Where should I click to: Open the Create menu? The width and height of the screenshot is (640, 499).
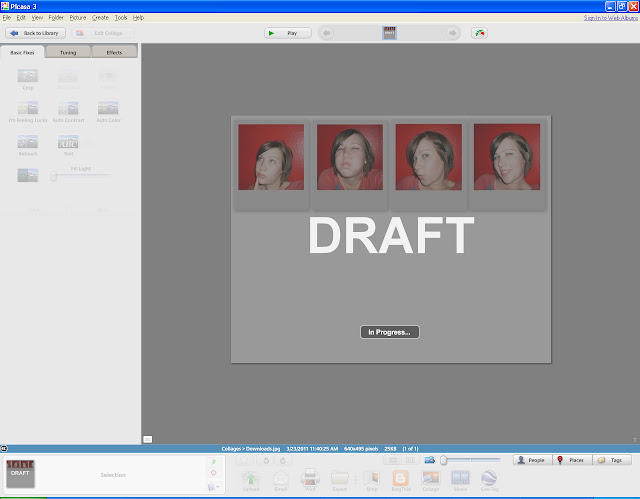[x=100, y=18]
